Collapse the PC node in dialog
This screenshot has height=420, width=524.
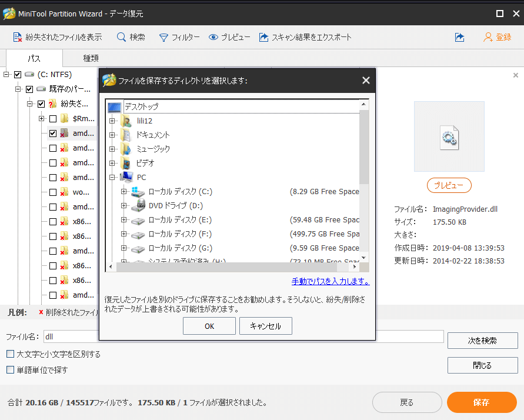point(112,177)
